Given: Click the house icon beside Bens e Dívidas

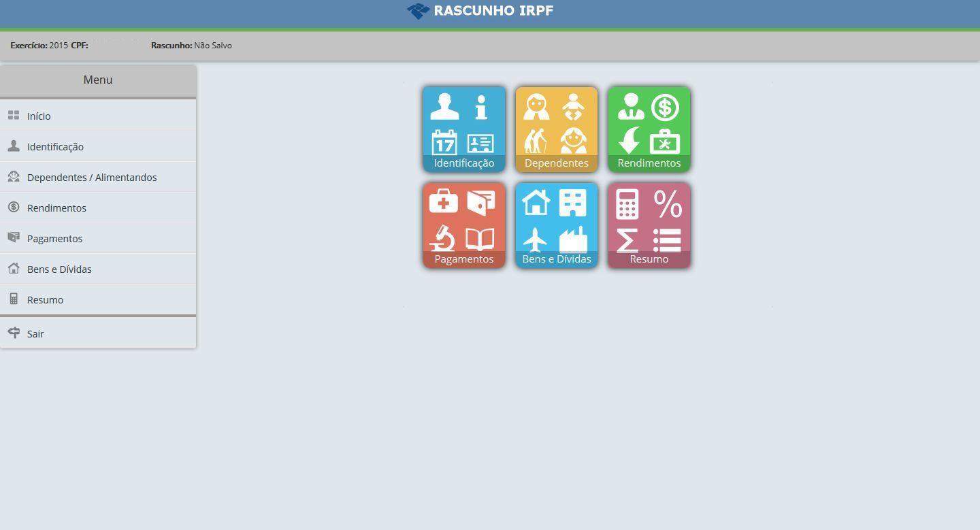Looking at the screenshot, I should 14,268.
